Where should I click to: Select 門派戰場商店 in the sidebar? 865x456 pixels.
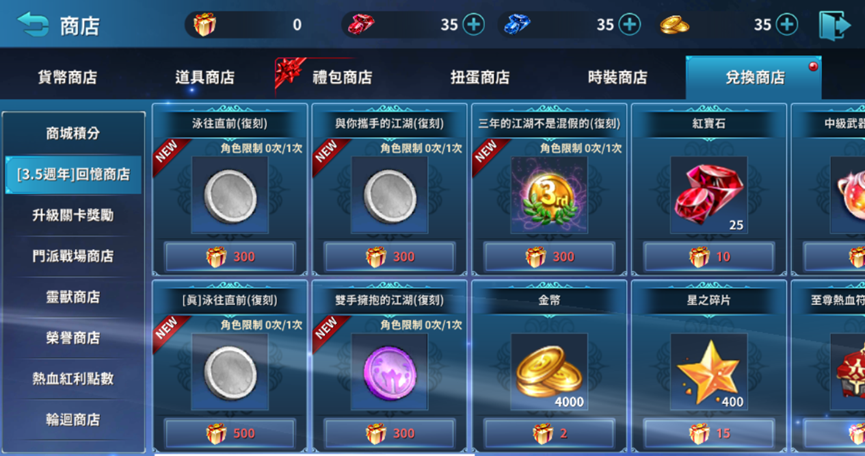click(x=73, y=256)
